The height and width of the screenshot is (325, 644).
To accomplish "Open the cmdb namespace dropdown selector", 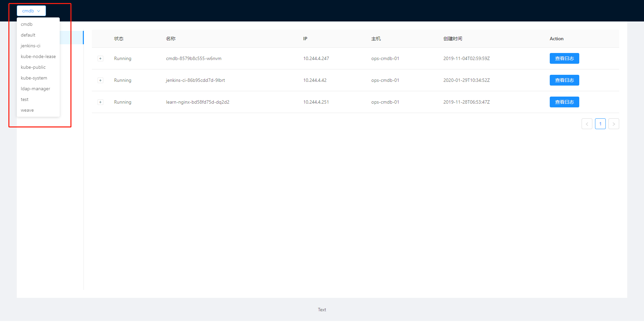I will (x=31, y=11).
